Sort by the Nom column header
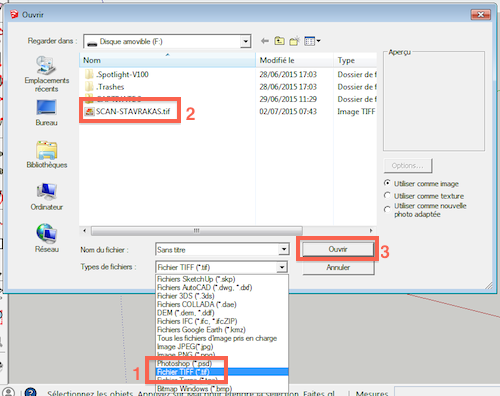This screenshot has height=396, width=500. [167, 60]
